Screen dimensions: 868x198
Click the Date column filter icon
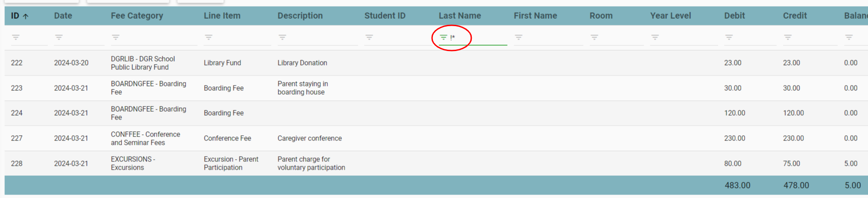pos(59,38)
